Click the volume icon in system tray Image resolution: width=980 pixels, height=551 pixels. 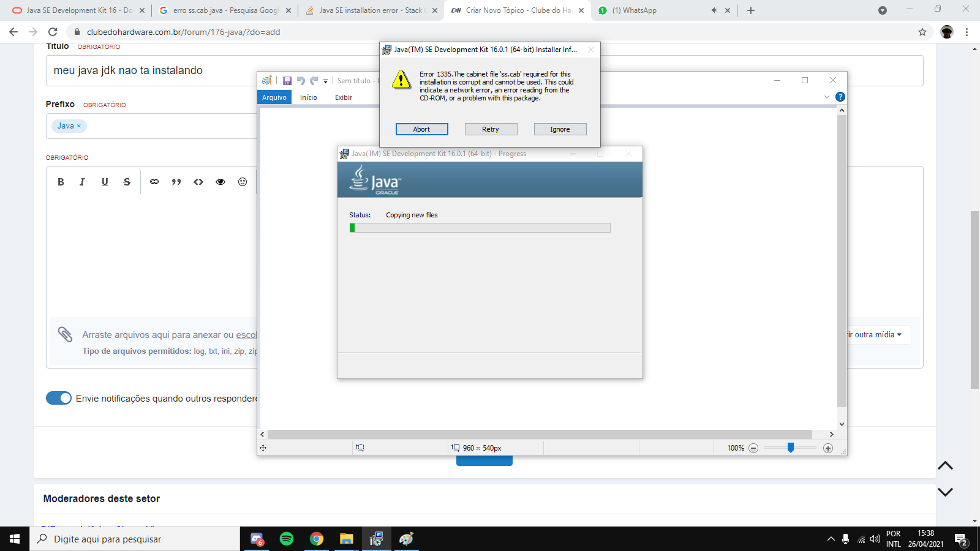875,539
